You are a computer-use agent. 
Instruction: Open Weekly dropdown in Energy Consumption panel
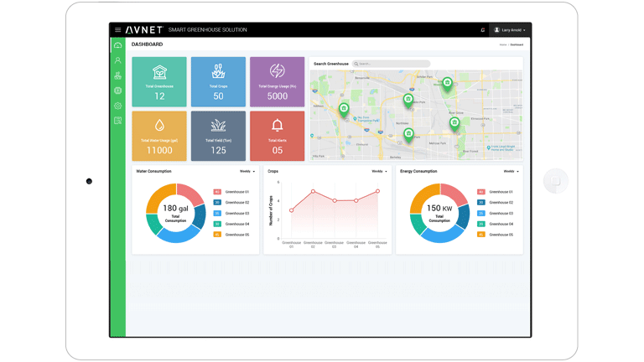tap(511, 171)
